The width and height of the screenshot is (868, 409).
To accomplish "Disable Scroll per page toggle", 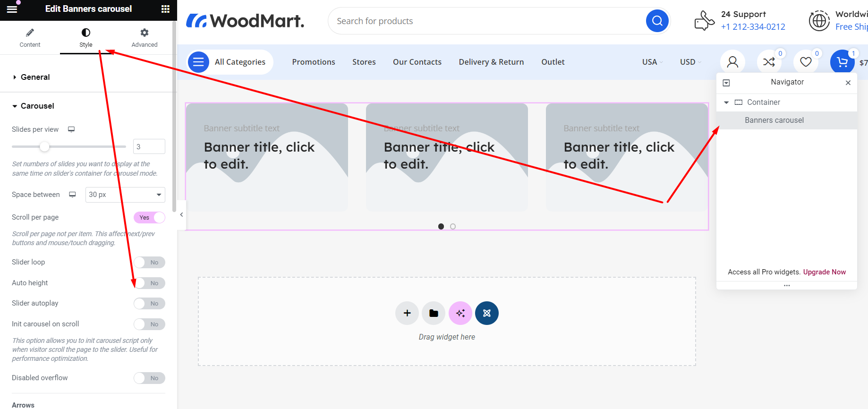I will 149,217.
